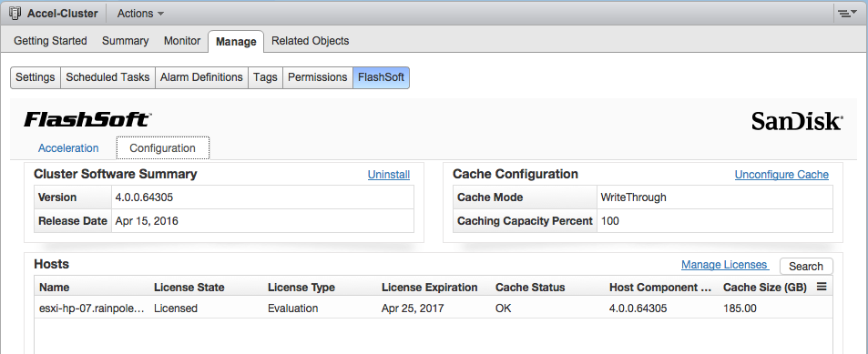Open the Settings sub-tab

[36, 77]
